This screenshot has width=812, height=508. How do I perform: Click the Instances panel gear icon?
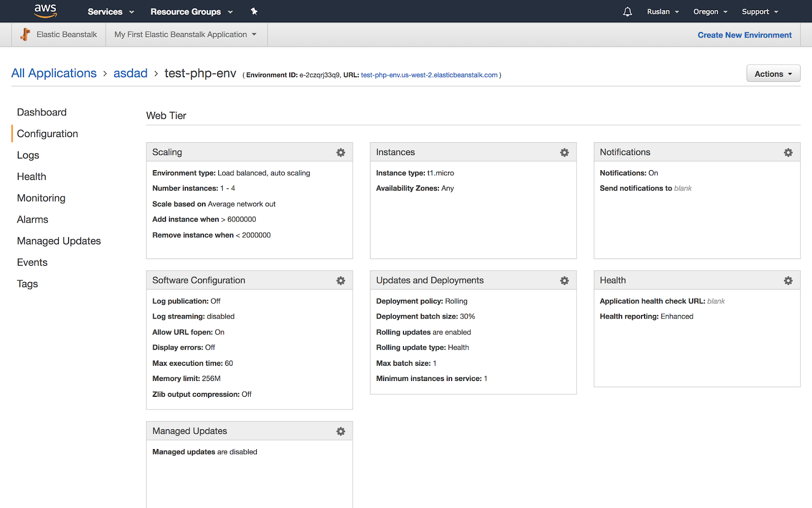coord(564,152)
